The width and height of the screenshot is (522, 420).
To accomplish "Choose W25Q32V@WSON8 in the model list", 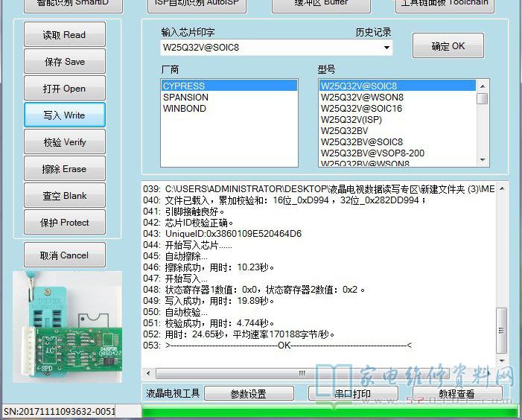I will click(x=362, y=98).
